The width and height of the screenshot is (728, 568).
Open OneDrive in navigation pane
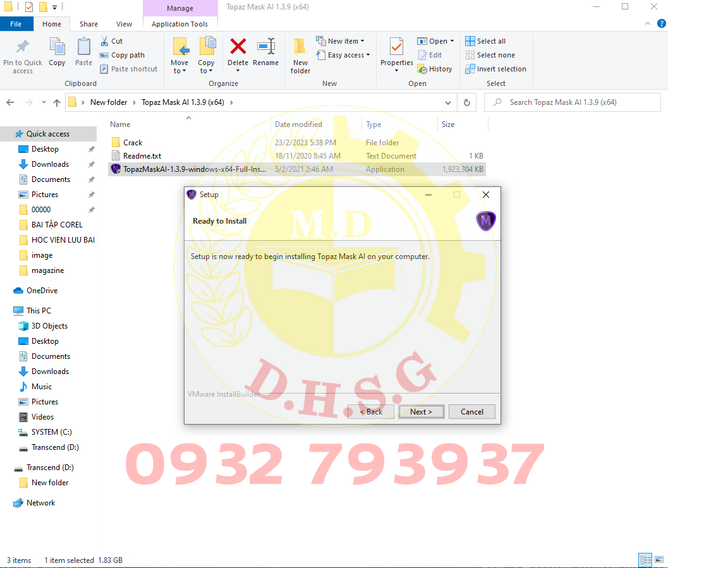(42, 291)
